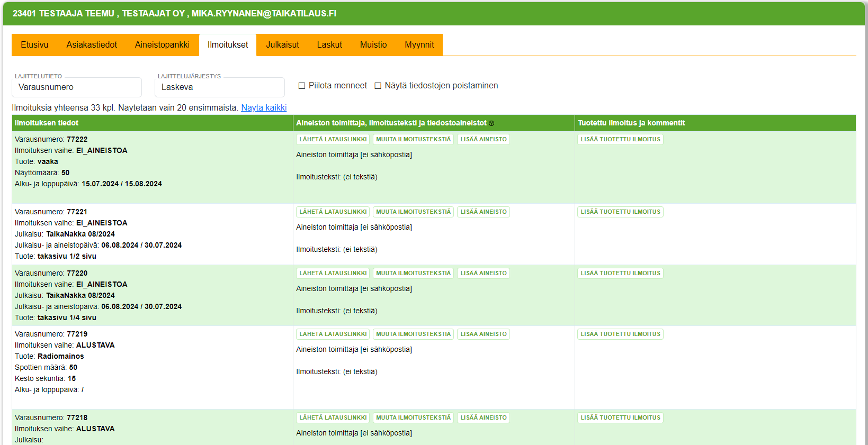Click the Spottien määrä: 50 line
The image size is (868, 445).
[46, 367]
